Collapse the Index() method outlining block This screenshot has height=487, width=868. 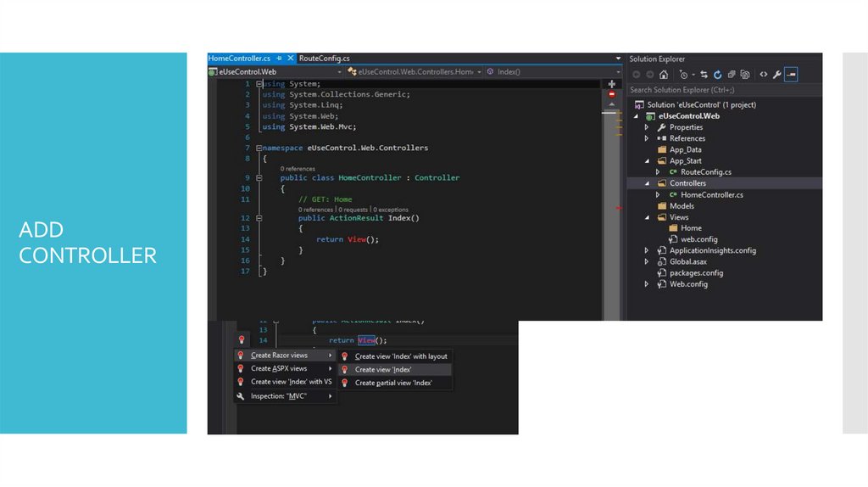click(x=259, y=218)
